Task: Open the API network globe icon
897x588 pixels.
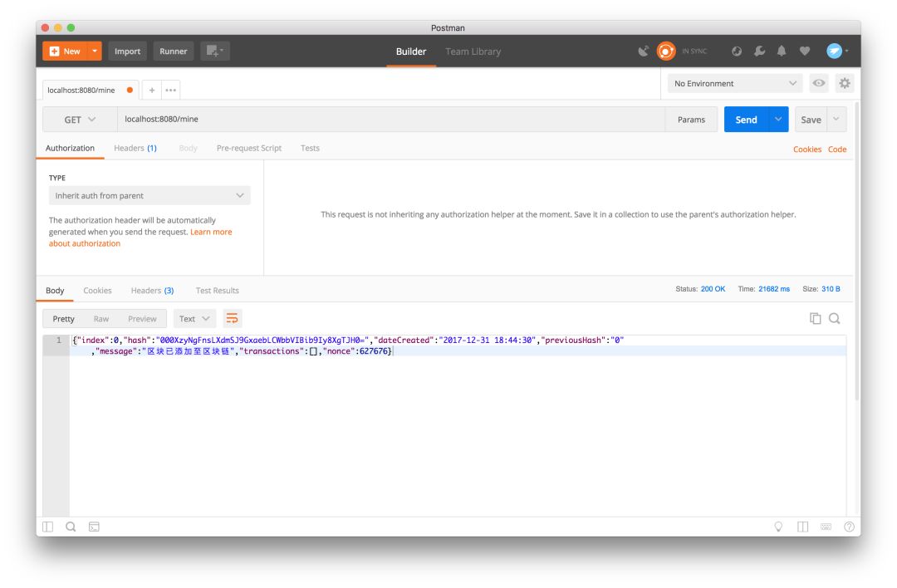Action: tap(737, 51)
